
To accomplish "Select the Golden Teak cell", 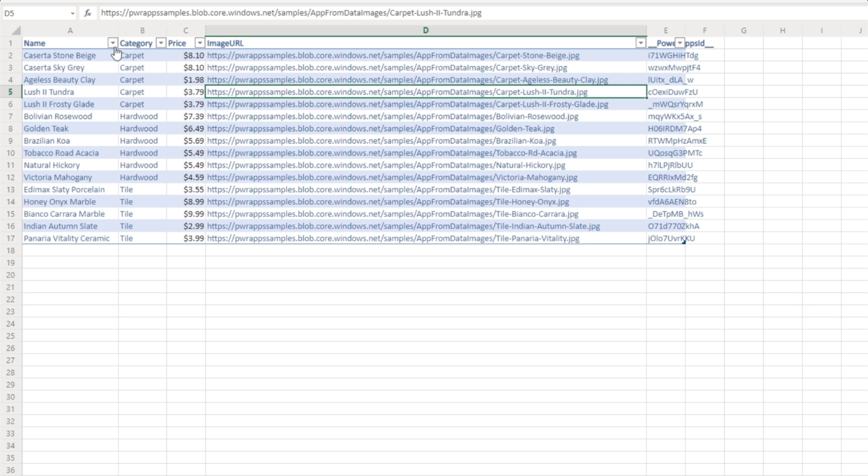I will 70,129.
